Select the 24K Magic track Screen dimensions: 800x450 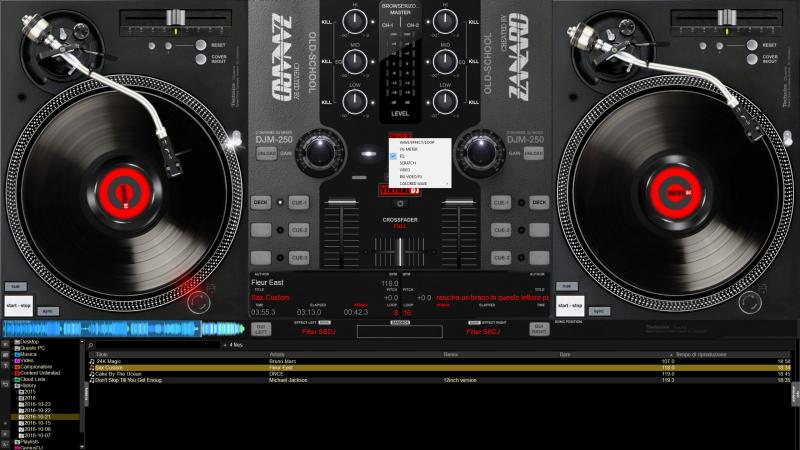coord(440,361)
